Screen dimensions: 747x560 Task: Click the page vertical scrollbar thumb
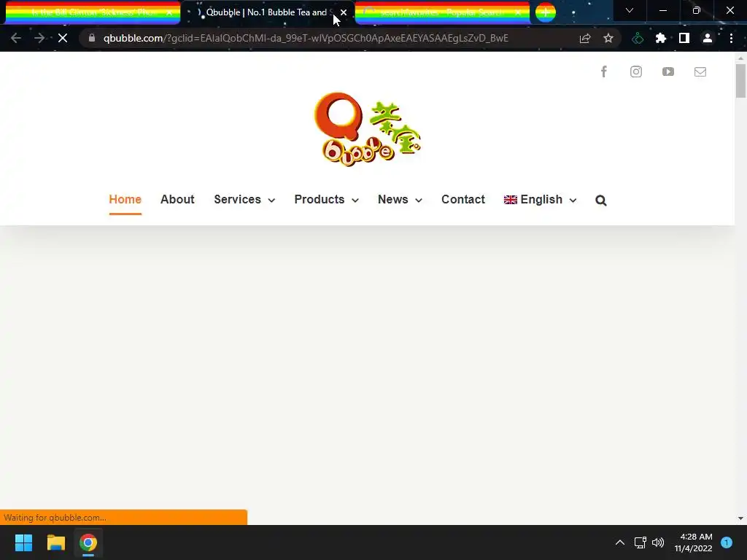(x=740, y=80)
